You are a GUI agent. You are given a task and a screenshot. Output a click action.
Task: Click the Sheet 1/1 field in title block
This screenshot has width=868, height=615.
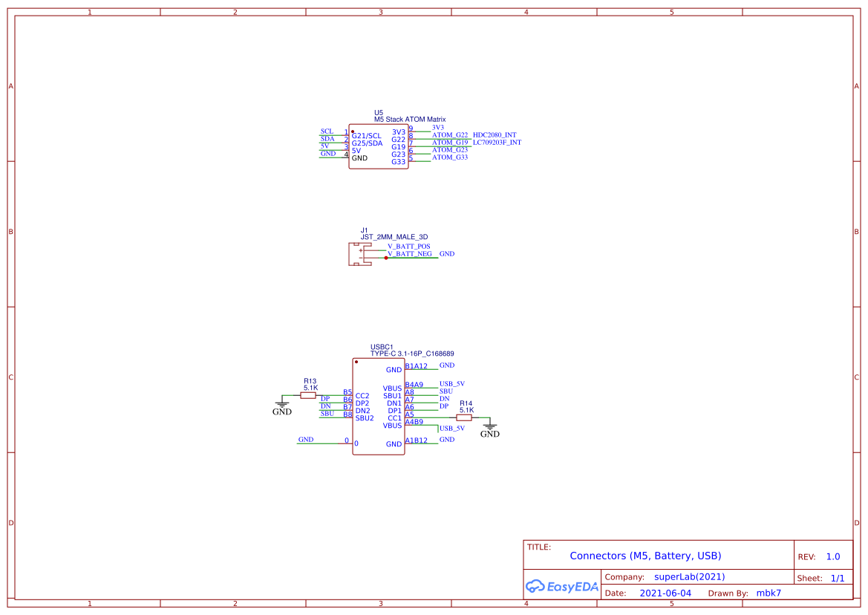pyautogui.click(x=838, y=578)
